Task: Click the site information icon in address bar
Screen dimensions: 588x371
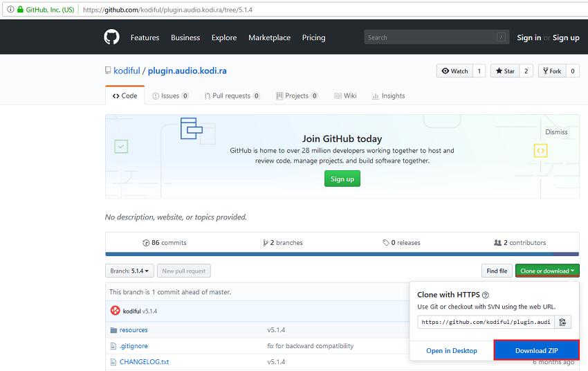Action: [10, 10]
